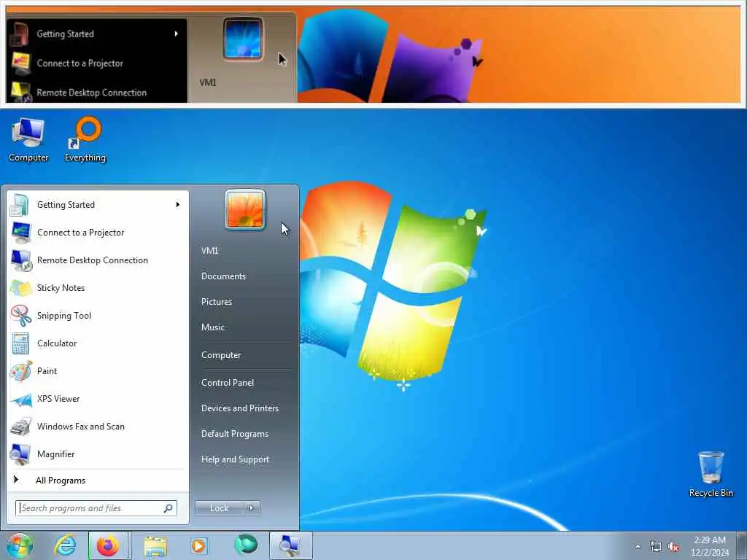Open the XPS Viewer icon
This screenshot has width=747, height=560.
pyautogui.click(x=21, y=399)
